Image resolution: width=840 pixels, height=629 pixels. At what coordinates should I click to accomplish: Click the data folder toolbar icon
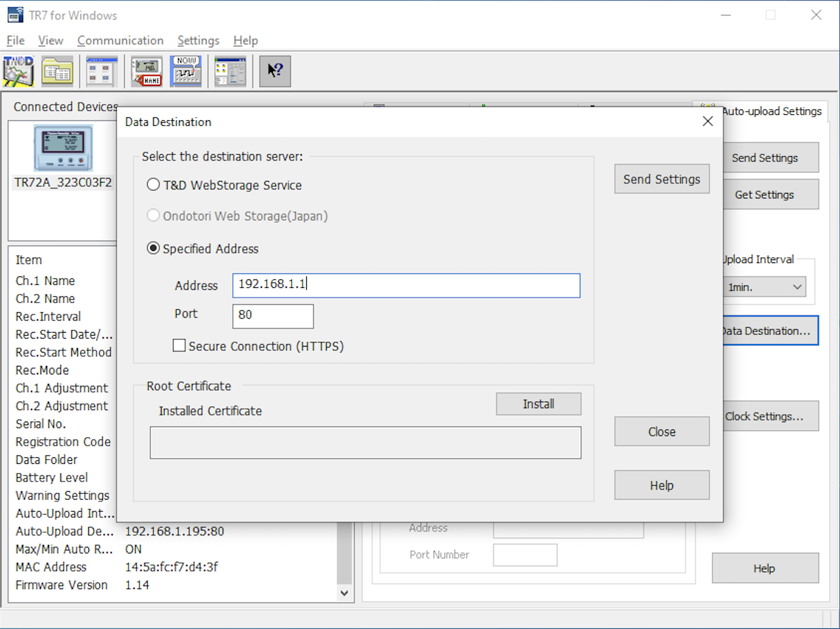tap(57, 71)
